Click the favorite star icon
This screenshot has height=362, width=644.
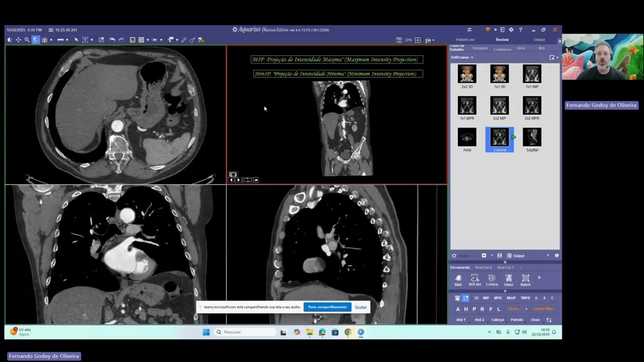454,255
